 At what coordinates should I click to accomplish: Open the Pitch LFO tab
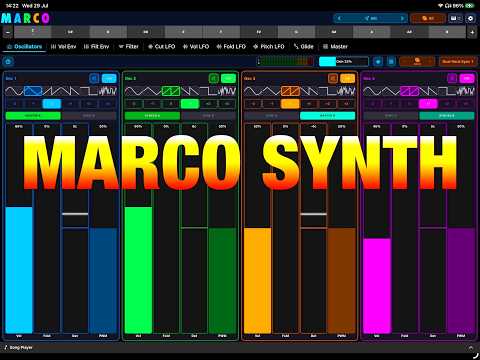tap(269, 47)
